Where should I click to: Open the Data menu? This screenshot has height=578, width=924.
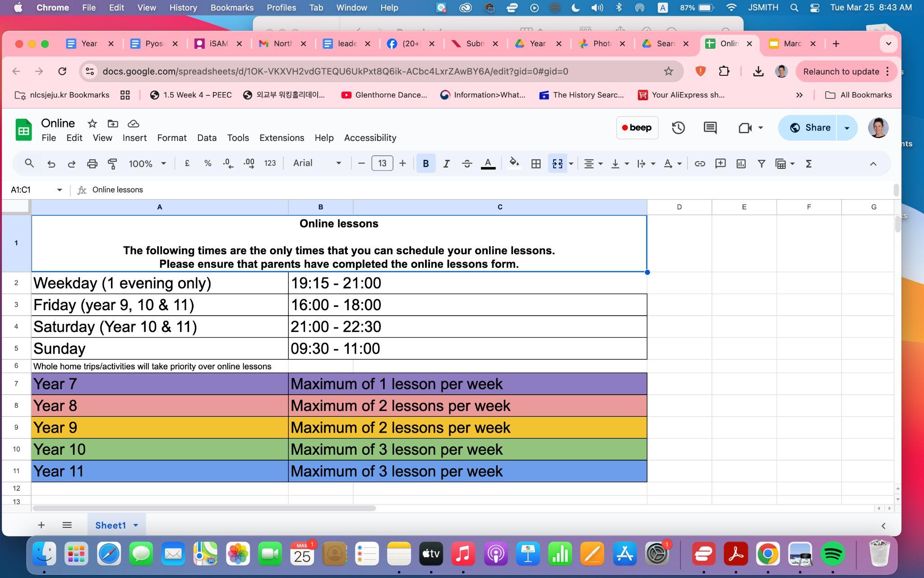(x=207, y=138)
